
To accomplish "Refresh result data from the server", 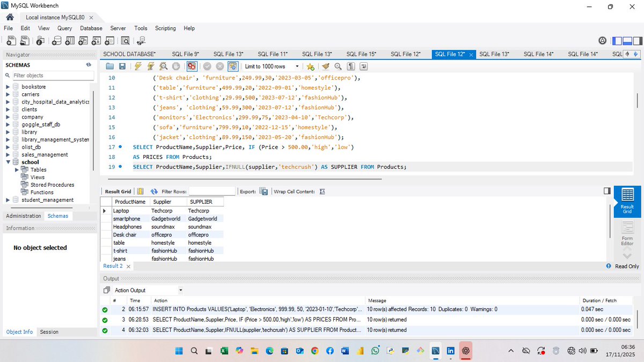I will pos(154,191).
